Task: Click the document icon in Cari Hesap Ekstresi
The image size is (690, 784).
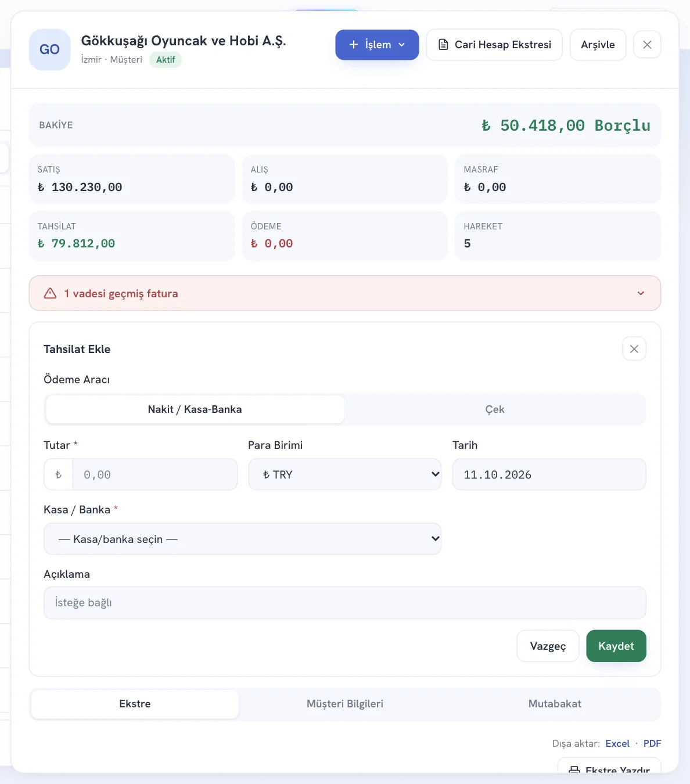Action: pos(443,45)
